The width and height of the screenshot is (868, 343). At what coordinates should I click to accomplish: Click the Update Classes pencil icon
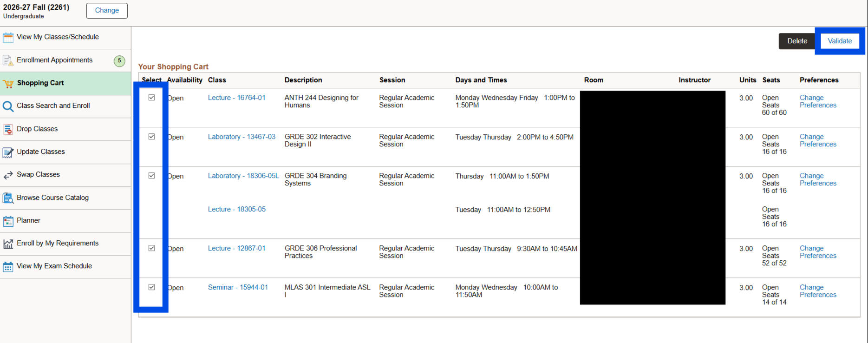8,152
